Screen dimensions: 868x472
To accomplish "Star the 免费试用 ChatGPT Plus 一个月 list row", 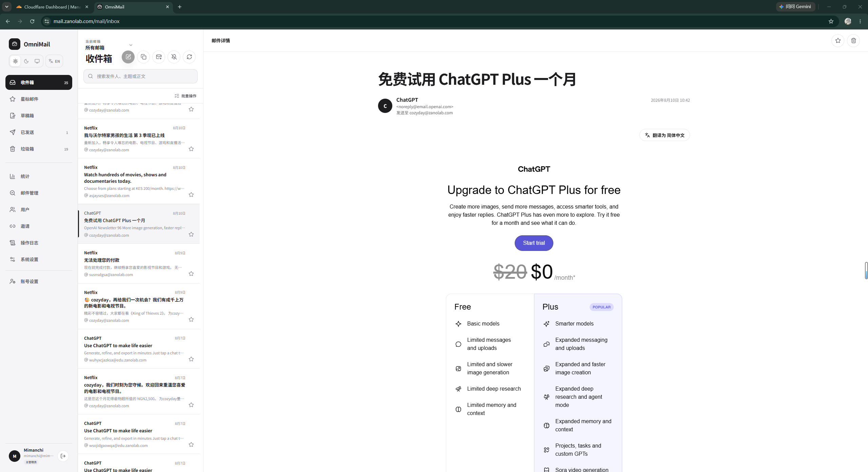I will tap(191, 234).
